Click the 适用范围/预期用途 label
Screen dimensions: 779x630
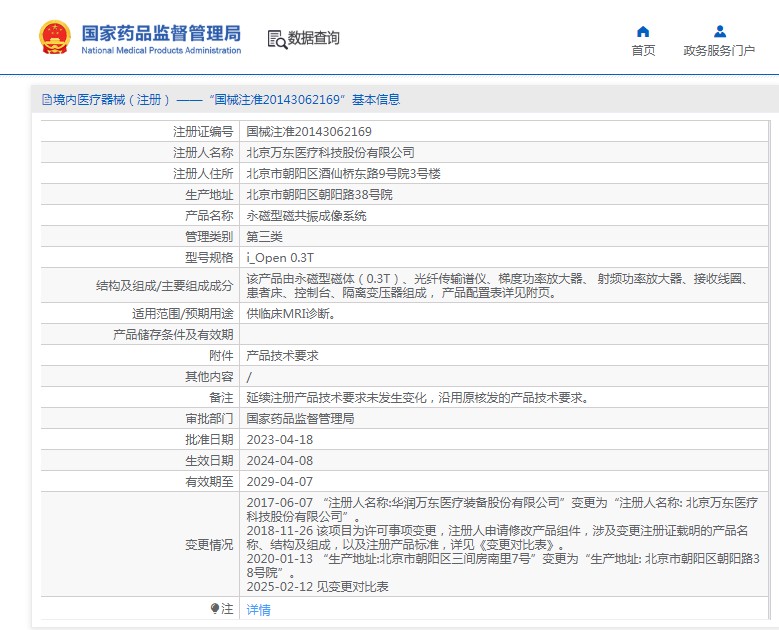tap(182, 314)
